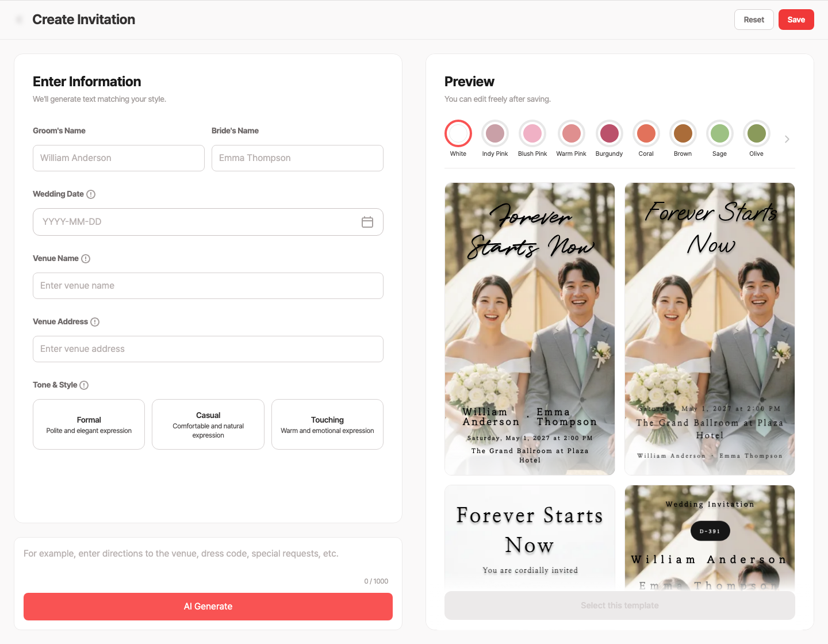Select the Formal tone option

pyautogui.click(x=89, y=424)
